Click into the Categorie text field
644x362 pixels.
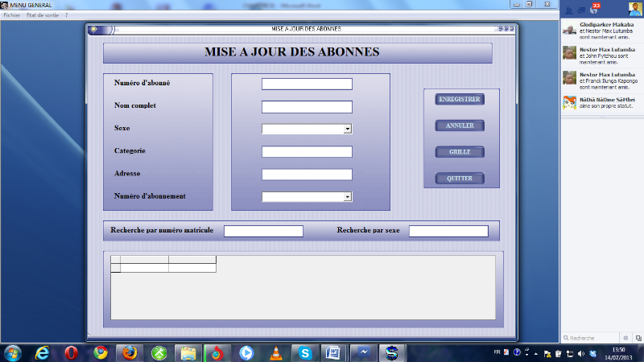307,152
